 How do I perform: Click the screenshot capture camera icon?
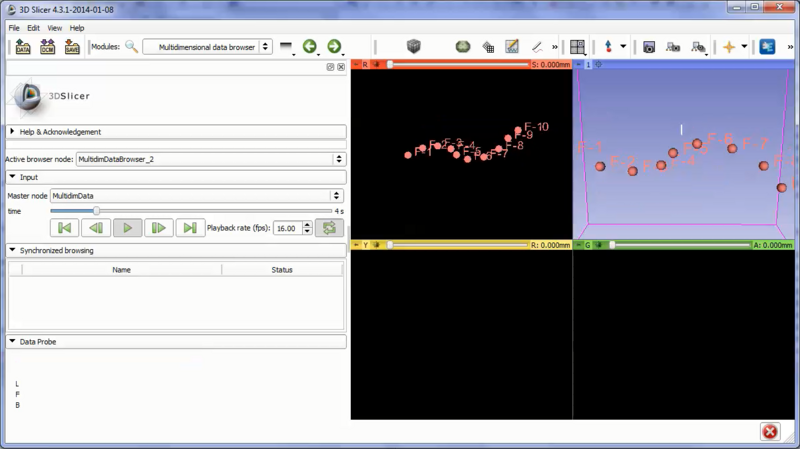(649, 47)
